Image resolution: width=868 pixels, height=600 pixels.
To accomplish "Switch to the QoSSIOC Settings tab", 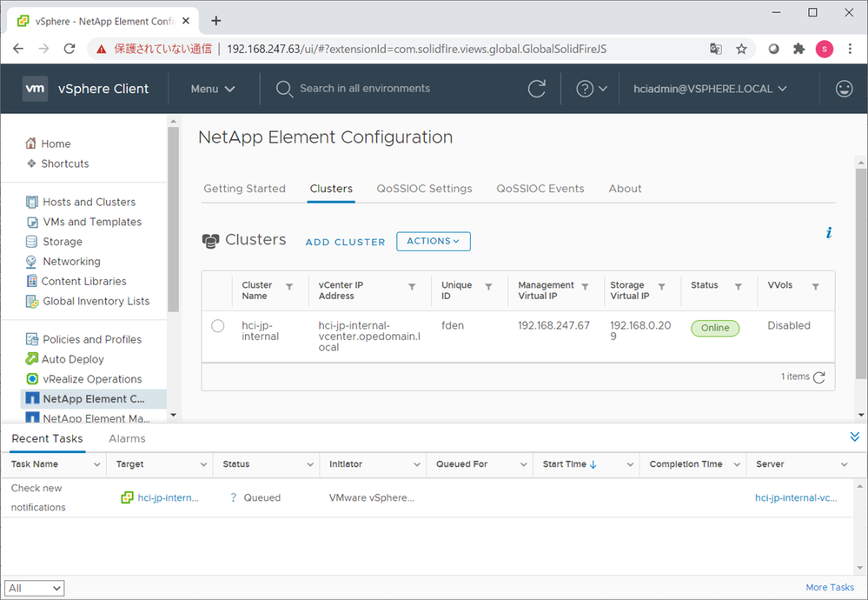I will [424, 189].
